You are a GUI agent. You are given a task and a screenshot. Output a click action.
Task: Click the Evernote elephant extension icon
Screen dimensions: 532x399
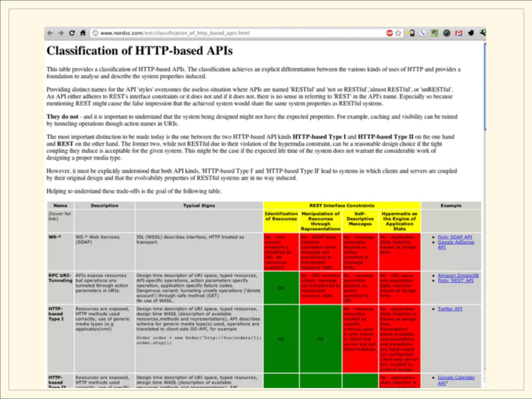[435, 33]
